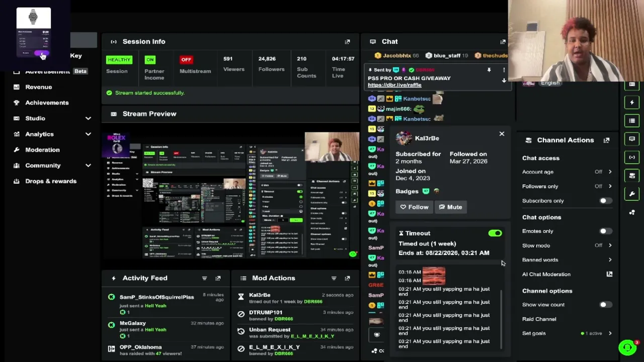This screenshot has width=644, height=362.
Task: Enable Subscribers only chat
Action: [605, 201]
